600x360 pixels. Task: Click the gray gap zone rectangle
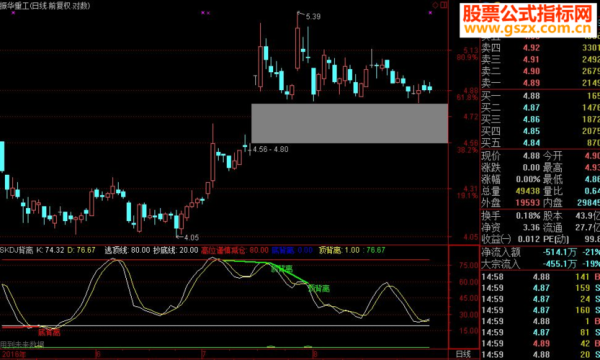[349, 123]
